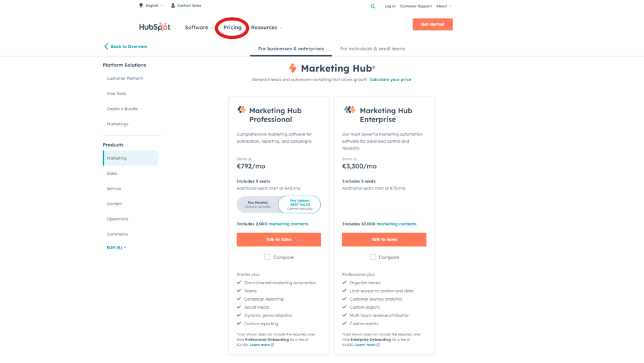Image resolution: width=644 pixels, height=363 pixels.
Task: Check Compare under Marketing Hub Professional
Action: (x=267, y=257)
